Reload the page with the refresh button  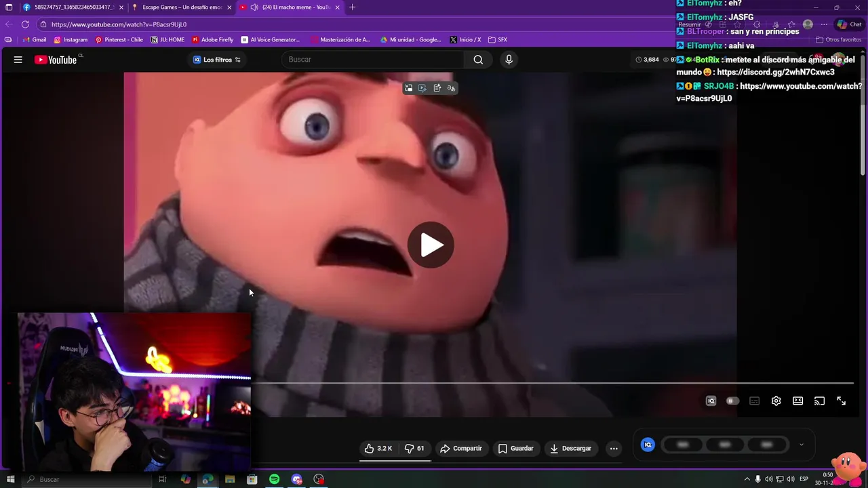[25, 24]
